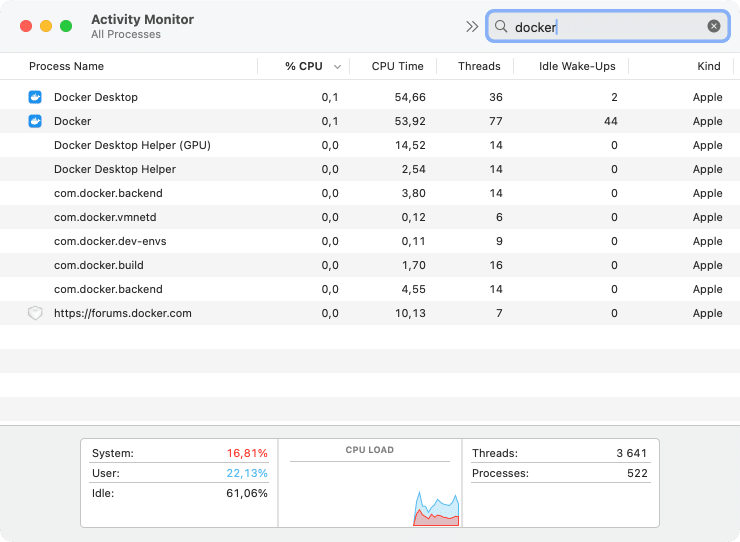Sort by Idle Wake-Ups column
This screenshot has height=542, width=740.
(x=577, y=66)
